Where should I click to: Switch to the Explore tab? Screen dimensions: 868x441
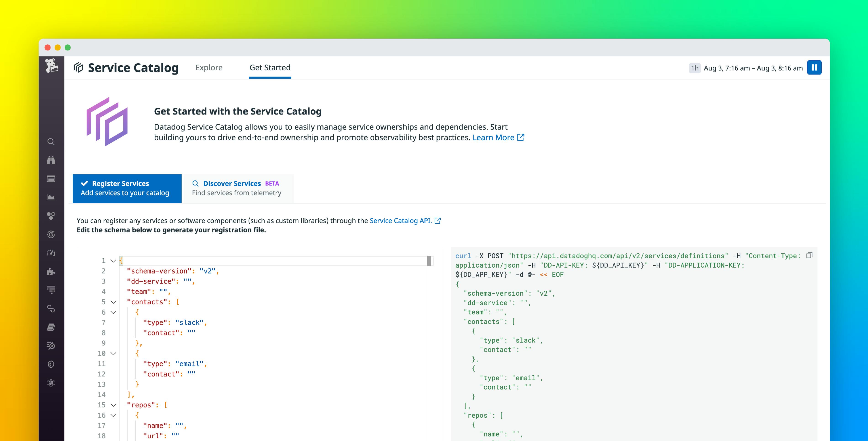pos(209,67)
